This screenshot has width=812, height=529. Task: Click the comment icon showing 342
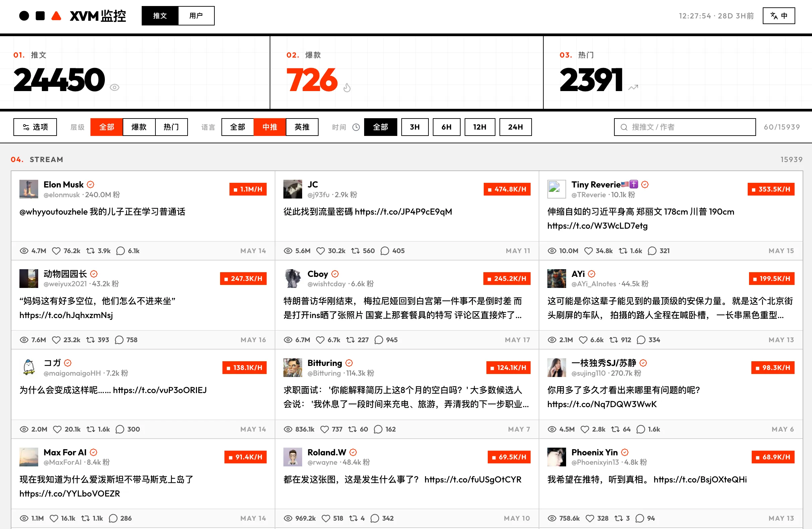point(375,518)
